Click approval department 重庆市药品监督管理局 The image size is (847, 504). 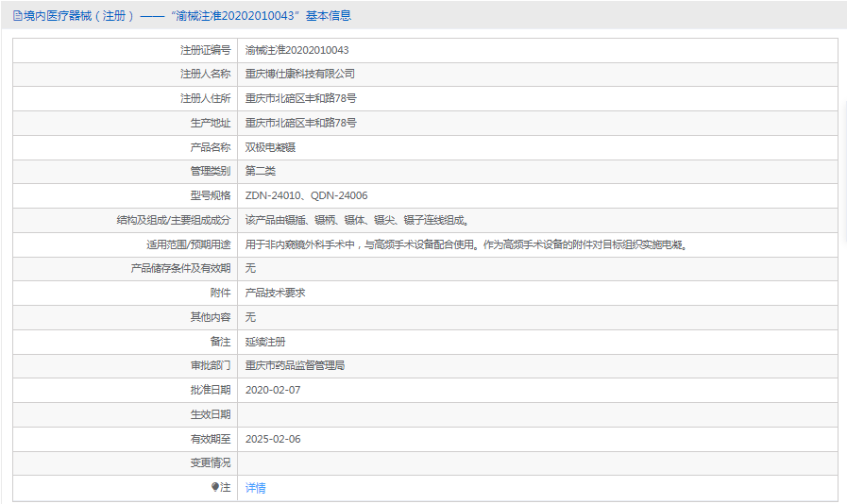295,365
